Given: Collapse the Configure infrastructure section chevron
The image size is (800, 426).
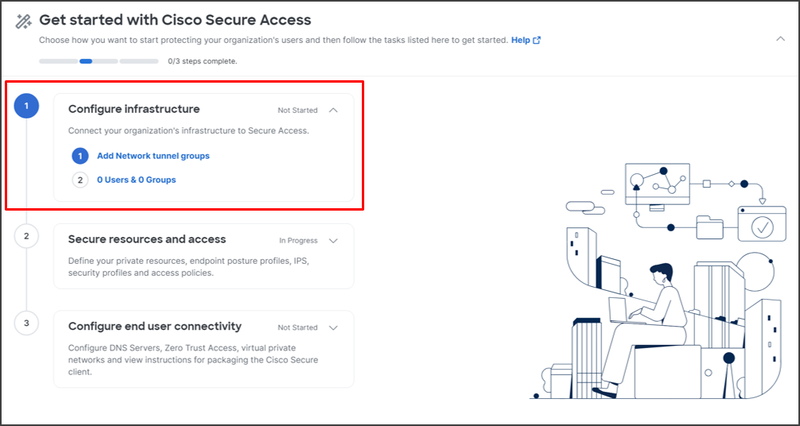Looking at the screenshot, I should (334, 110).
